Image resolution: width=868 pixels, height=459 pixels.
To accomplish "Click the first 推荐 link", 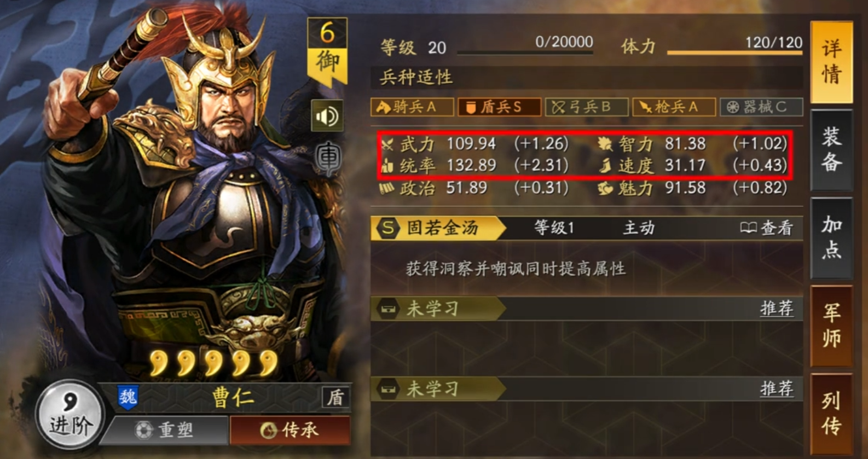I will [x=777, y=308].
